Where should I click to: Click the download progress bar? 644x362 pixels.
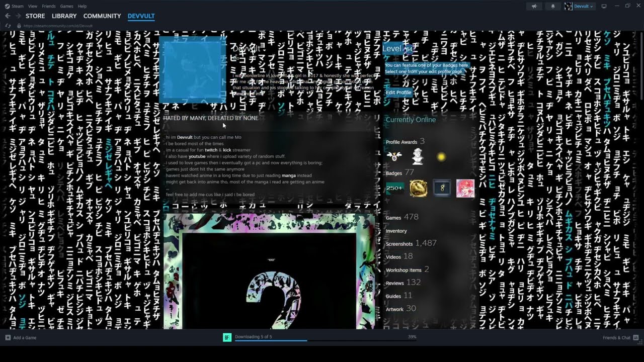326,340
